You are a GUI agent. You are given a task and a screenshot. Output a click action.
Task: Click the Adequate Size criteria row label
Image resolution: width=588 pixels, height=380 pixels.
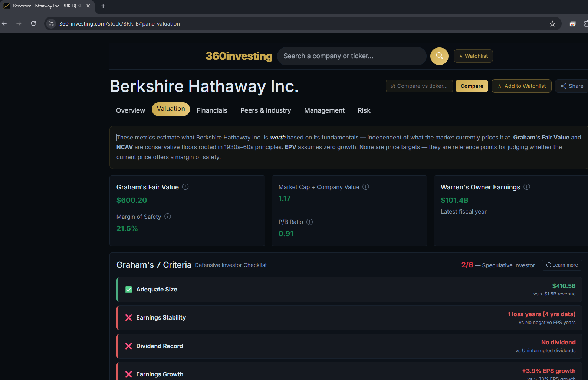[x=157, y=289]
